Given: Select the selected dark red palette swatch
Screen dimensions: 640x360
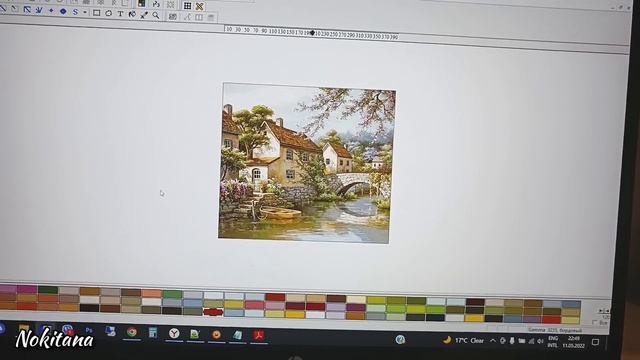Looking at the screenshot, I should coord(213,312).
